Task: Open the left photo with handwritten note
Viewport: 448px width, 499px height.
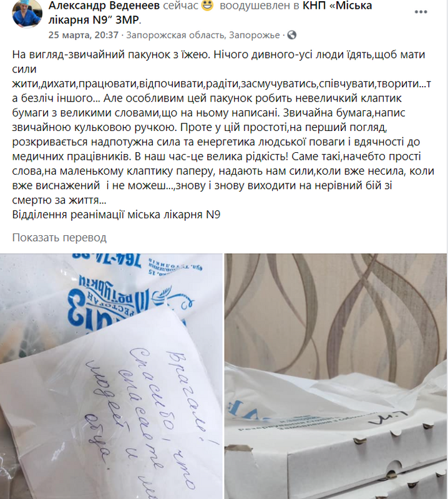Action: pyautogui.click(x=111, y=376)
